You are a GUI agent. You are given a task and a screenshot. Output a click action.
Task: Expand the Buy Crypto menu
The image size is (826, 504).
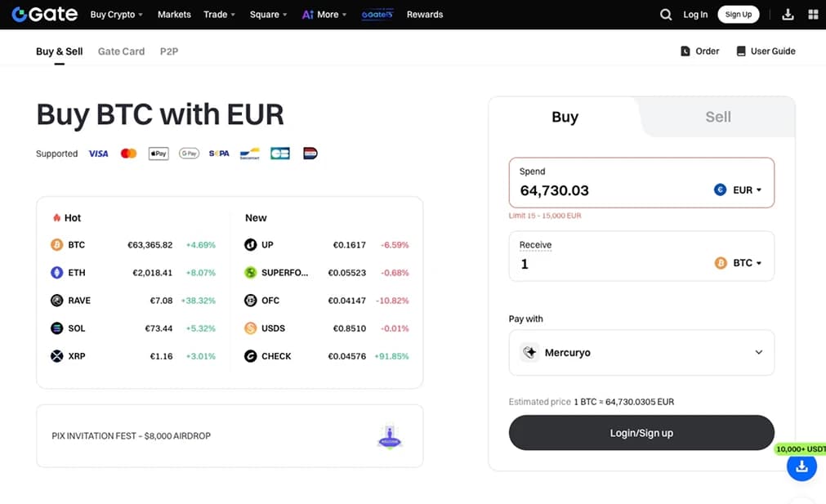[x=116, y=15]
